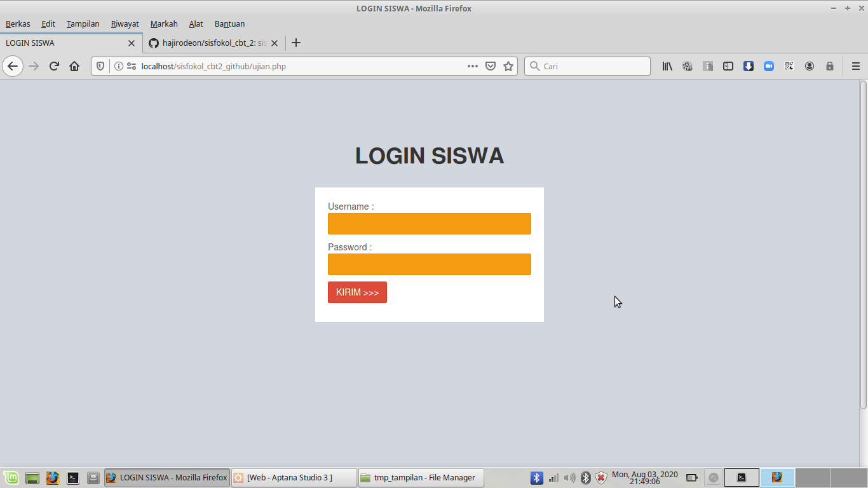The height and width of the screenshot is (488, 868).
Task: Switch to the Firefox workspace thumbnail
Action: click(x=777, y=478)
